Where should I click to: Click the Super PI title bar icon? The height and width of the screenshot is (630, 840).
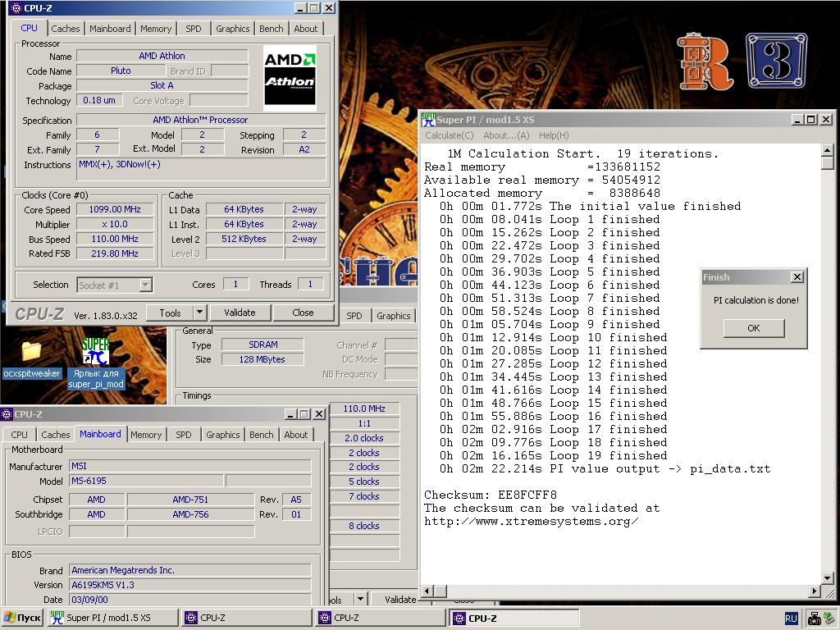click(428, 120)
